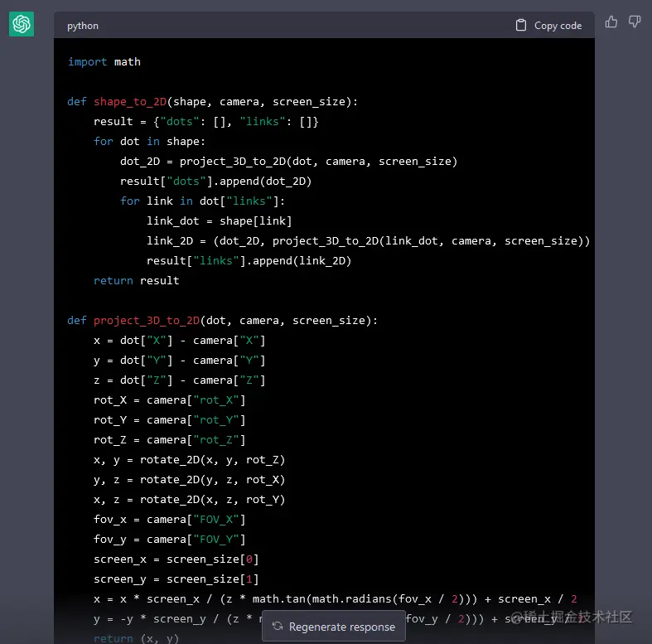Click 'result["links"].append(link_2D)' line

pos(249,261)
